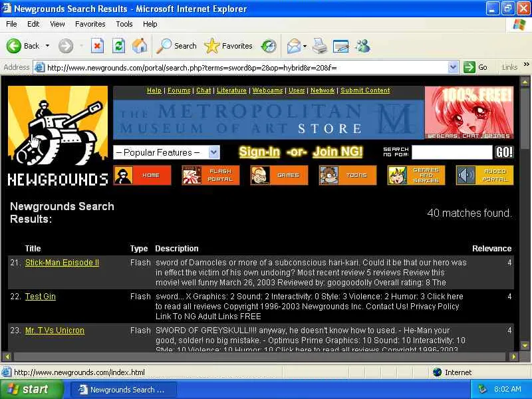
Task: Open the Network link
Action: [323, 90]
